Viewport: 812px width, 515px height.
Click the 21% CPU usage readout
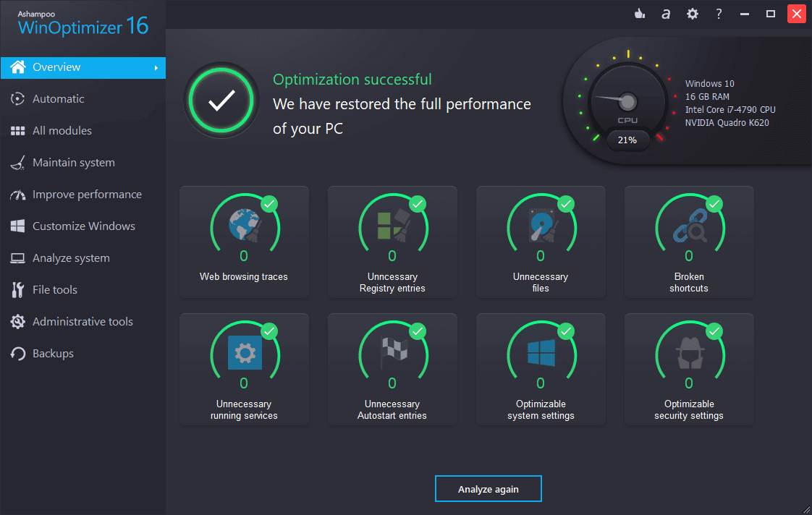coord(627,140)
